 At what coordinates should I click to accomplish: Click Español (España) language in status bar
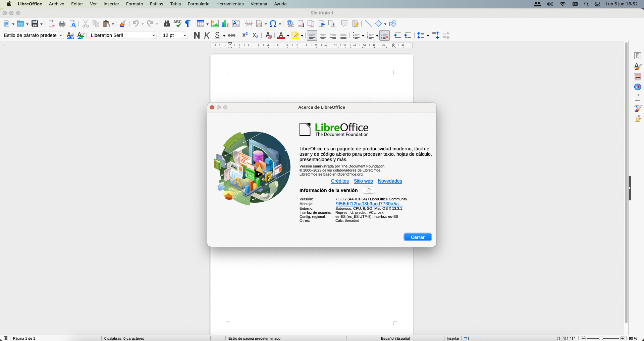[x=395, y=338]
